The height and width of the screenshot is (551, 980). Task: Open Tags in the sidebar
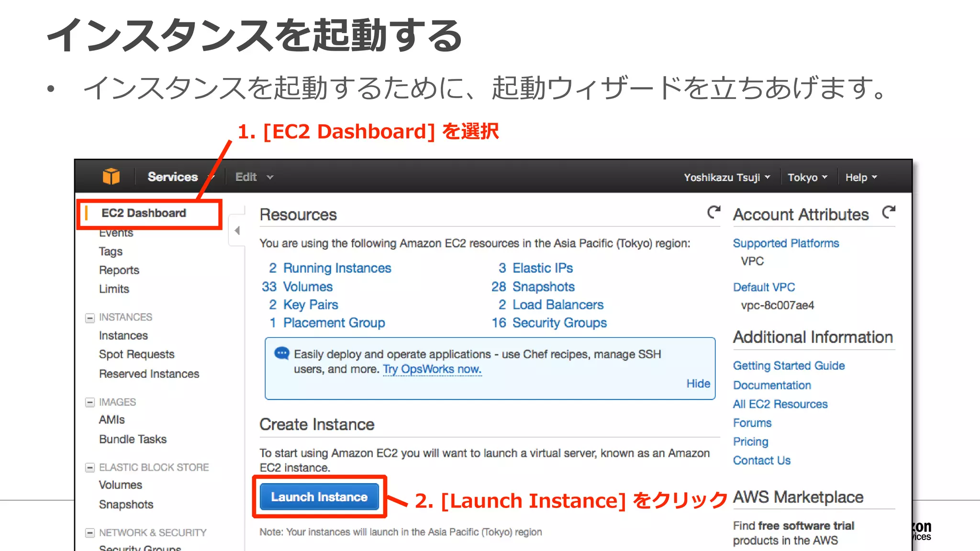click(111, 251)
